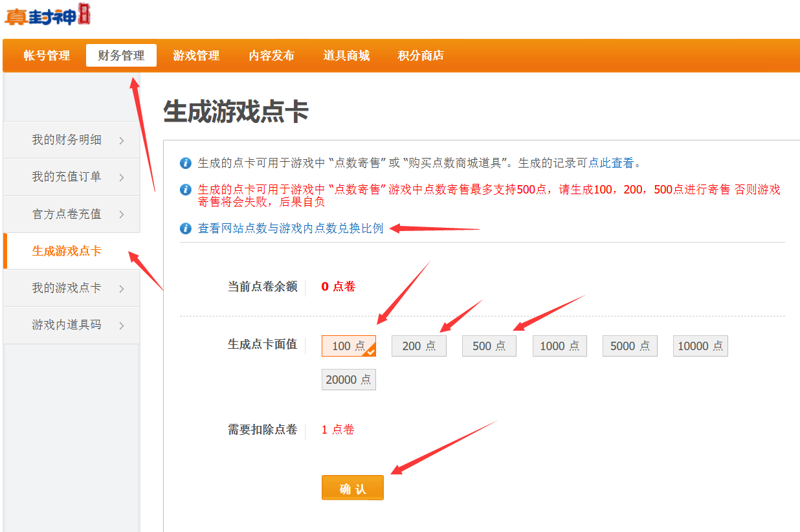Choose the 5000 点 denomination
The image size is (800, 532).
pyautogui.click(x=630, y=346)
